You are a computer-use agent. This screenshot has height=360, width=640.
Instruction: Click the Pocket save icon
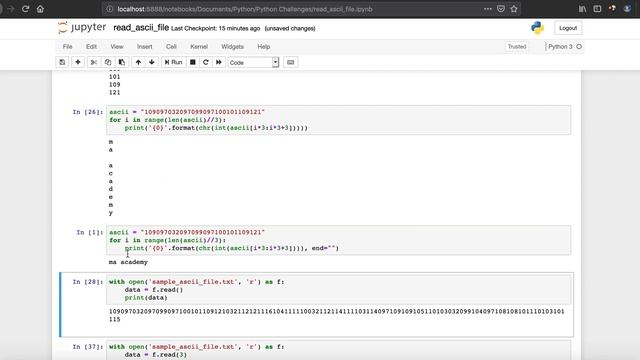click(501, 9)
